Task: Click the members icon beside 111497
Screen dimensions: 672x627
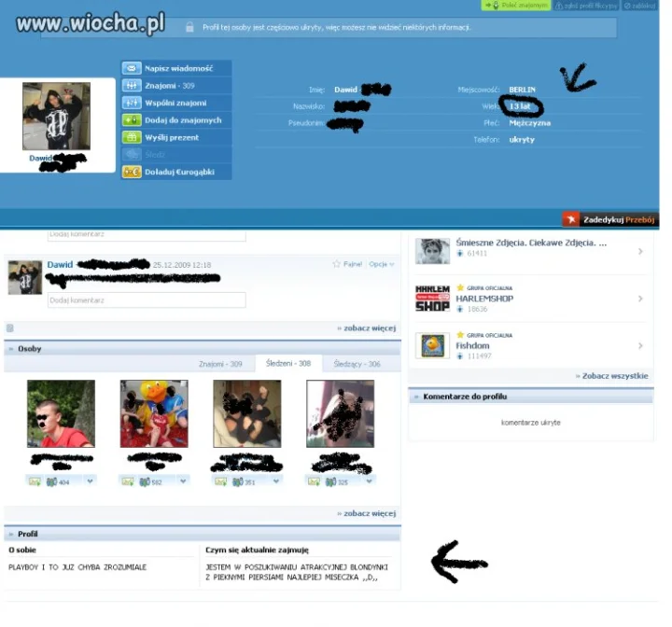Action: pyautogui.click(x=460, y=356)
